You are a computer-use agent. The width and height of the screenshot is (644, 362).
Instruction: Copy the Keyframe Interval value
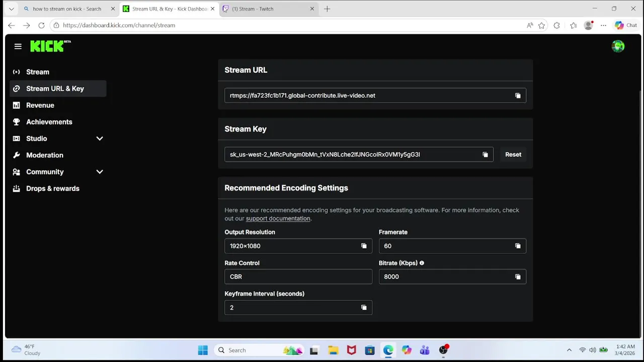click(x=364, y=307)
